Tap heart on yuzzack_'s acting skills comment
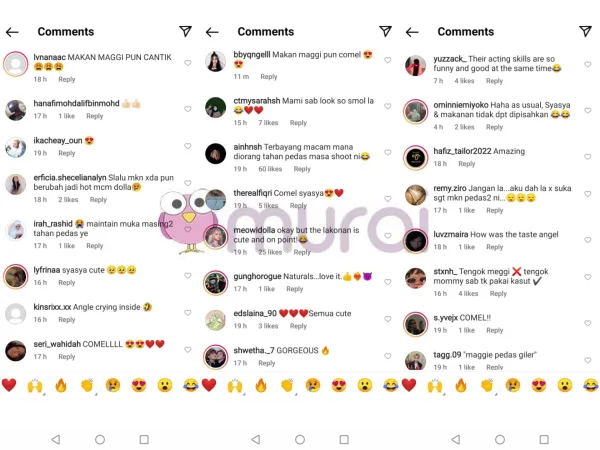 pos(588,64)
